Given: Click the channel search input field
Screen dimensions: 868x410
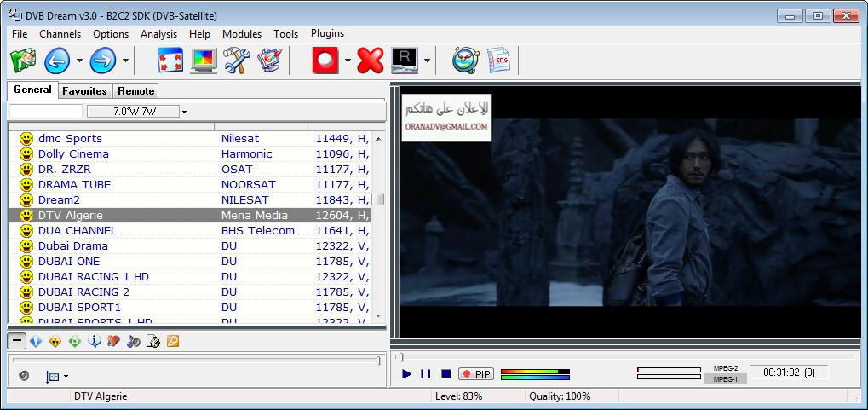Looking at the screenshot, I should pyautogui.click(x=46, y=112).
